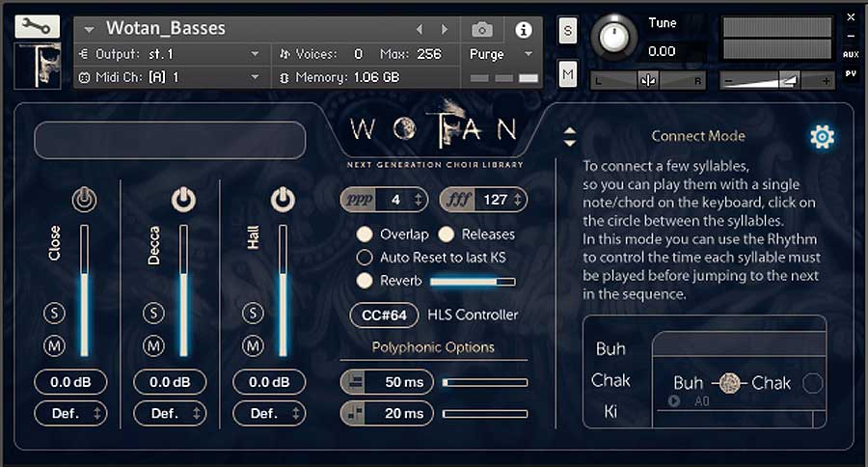Toggle the Hall mic power button
The width and height of the screenshot is (868, 467).
click(x=283, y=200)
